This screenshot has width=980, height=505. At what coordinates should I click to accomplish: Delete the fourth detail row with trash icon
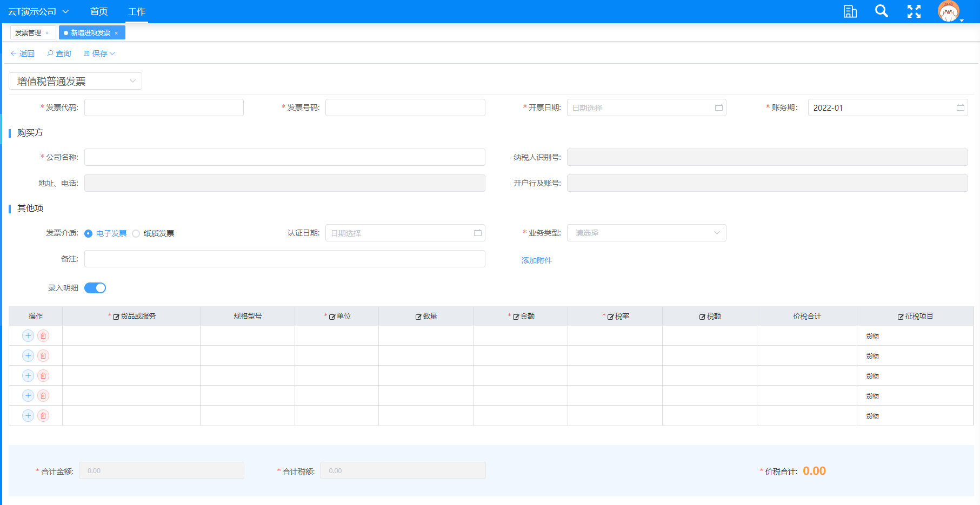tap(43, 396)
